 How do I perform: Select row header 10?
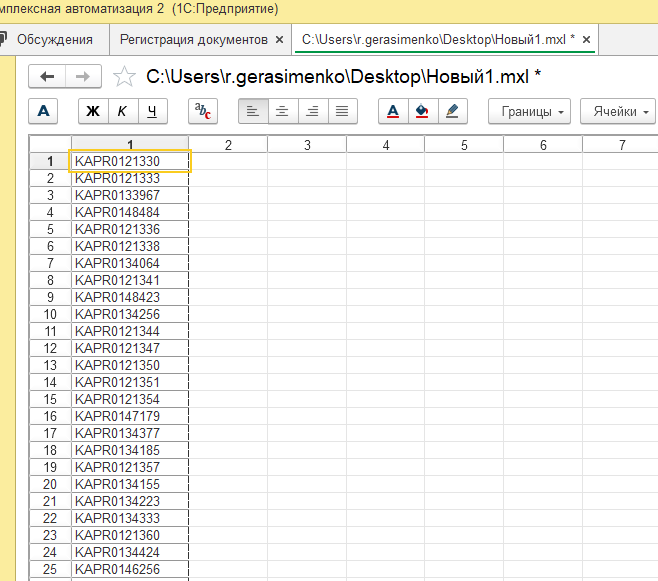point(50,314)
